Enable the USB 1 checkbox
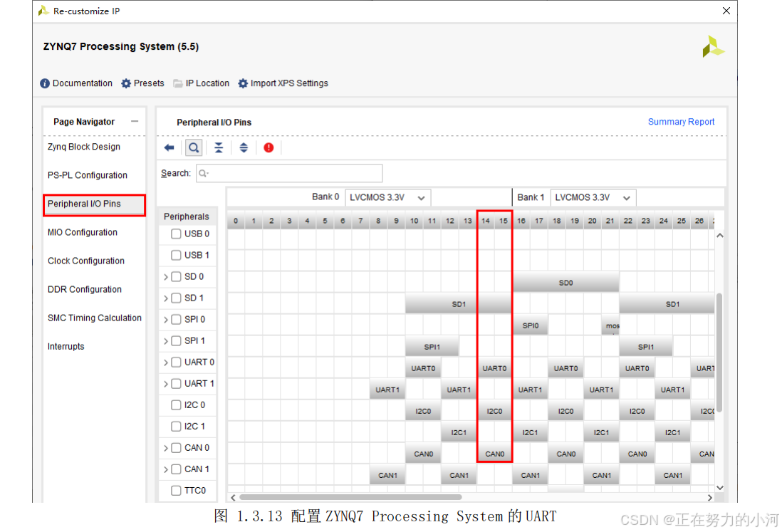The image size is (782, 532). [175, 255]
